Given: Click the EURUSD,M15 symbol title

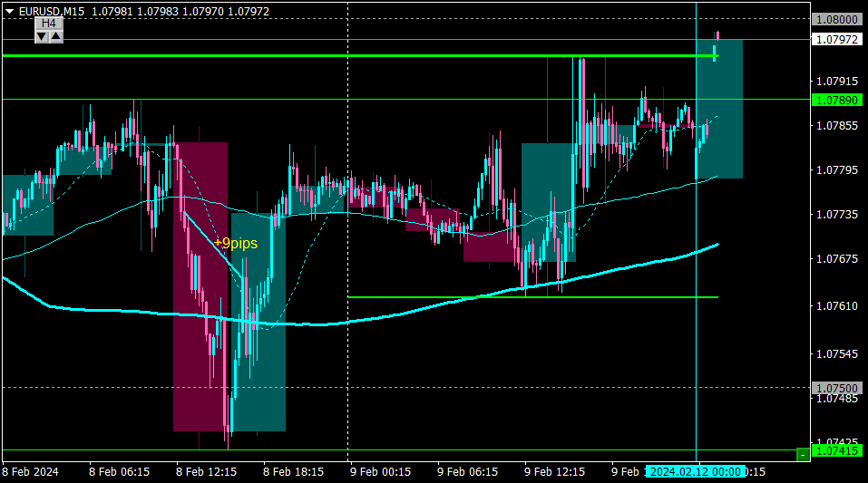Looking at the screenshot, I should pos(52,11).
